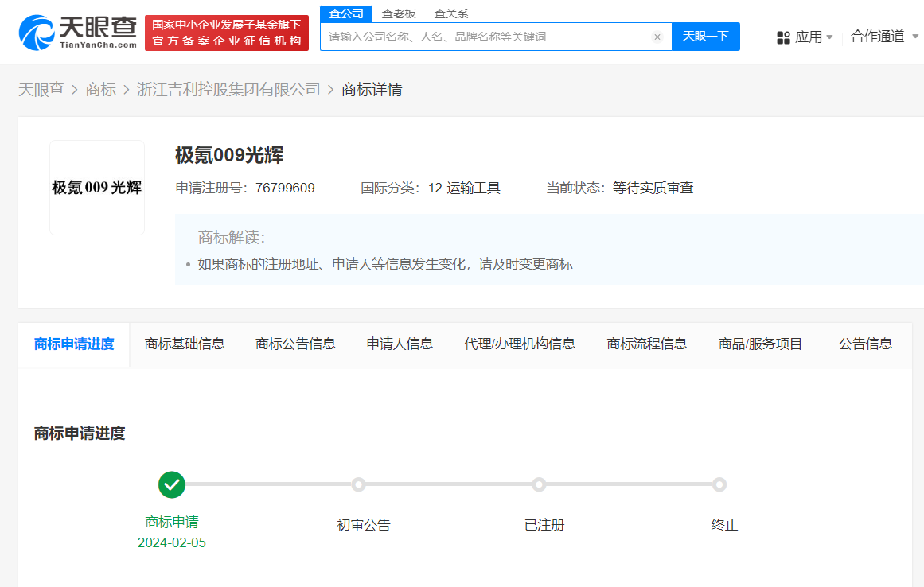This screenshot has height=587, width=924.
Task: Switch to 查关系 search tab
Action: tap(450, 14)
